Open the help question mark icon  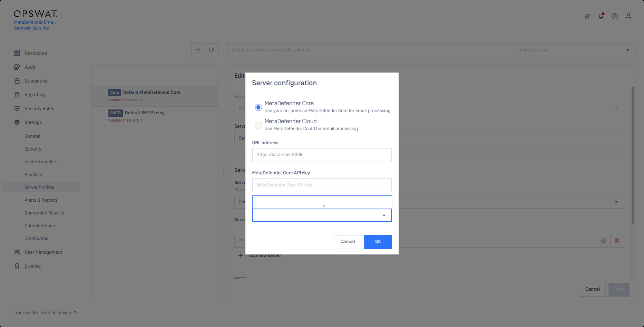click(x=615, y=16)
